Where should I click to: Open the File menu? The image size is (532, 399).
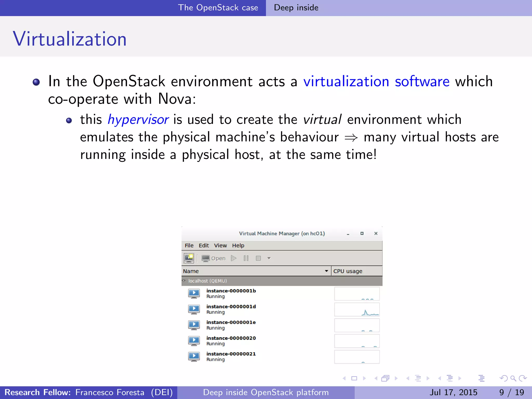click(189, 245)
